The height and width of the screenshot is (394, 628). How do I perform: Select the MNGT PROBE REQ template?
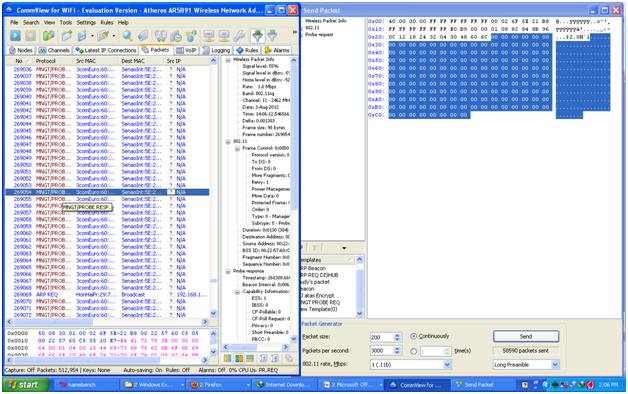pos(321,303)
